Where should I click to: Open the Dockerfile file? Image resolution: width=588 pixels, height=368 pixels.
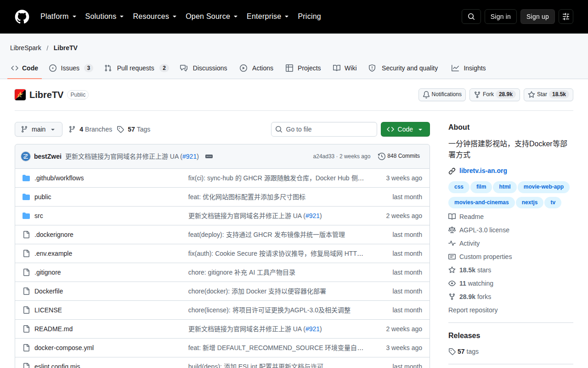[x=49, y=291]
